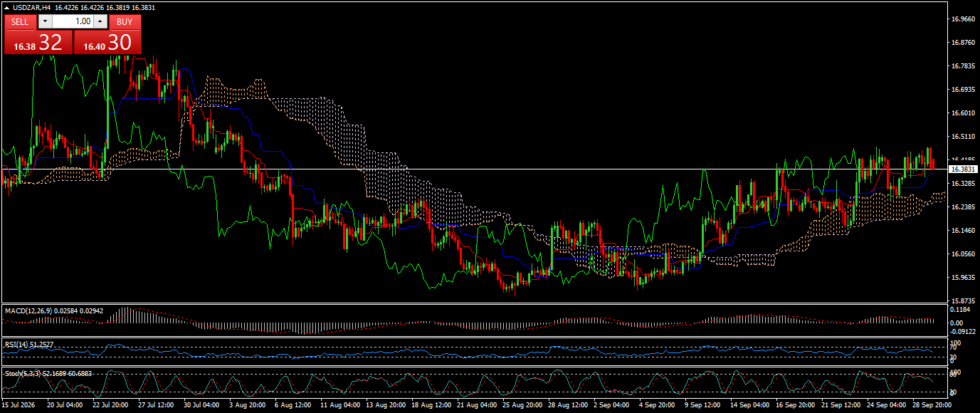This screenshot has width=980, height=413.
Task: Click the 16.6010 price axis label
Action: click(x=963, y=113)
